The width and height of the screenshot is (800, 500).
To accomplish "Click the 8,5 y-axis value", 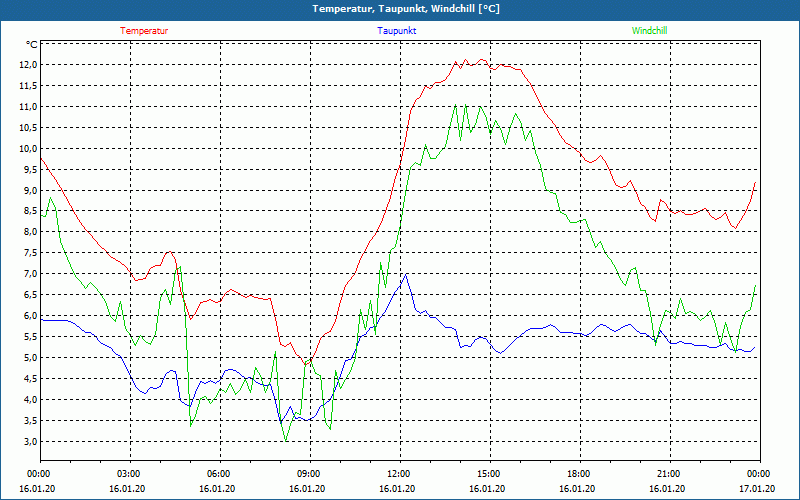I will 30,211.
